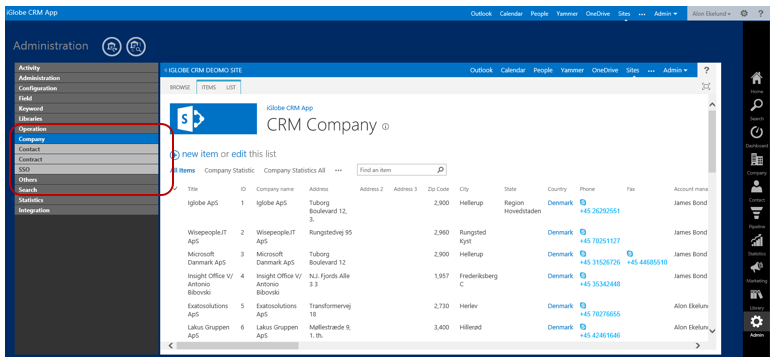Select the ITEMS ribbon tab
The height and width of the screenshot is (360, 773).
point(209,87)
